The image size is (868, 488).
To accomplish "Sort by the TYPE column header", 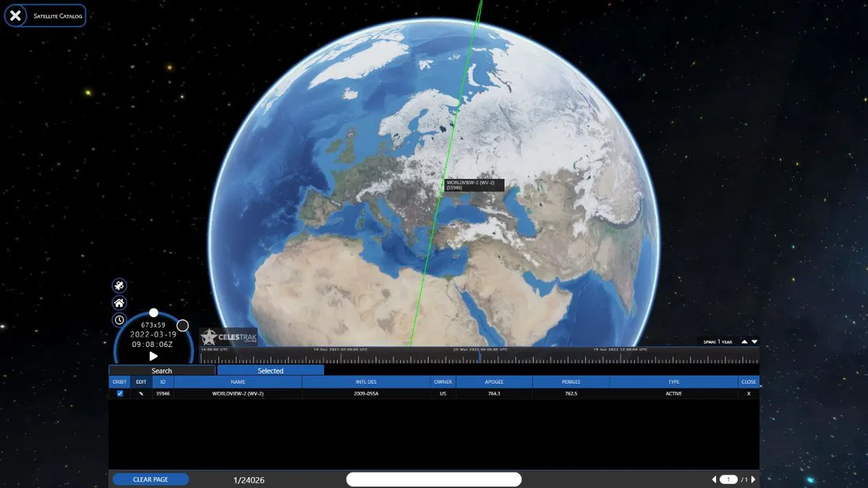I will (x=673, y=382).
